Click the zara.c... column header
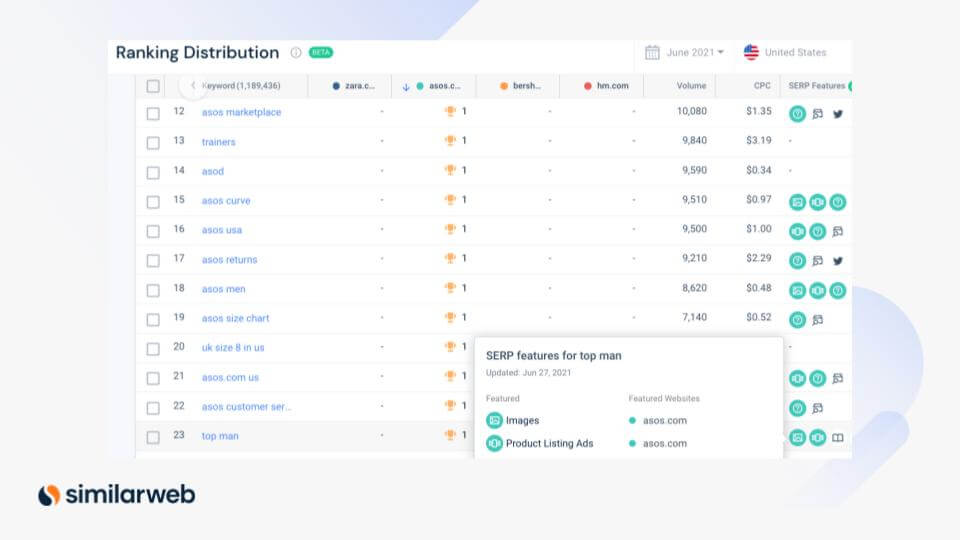This screenshot has width=960, height=540. (x=354, y=86)
